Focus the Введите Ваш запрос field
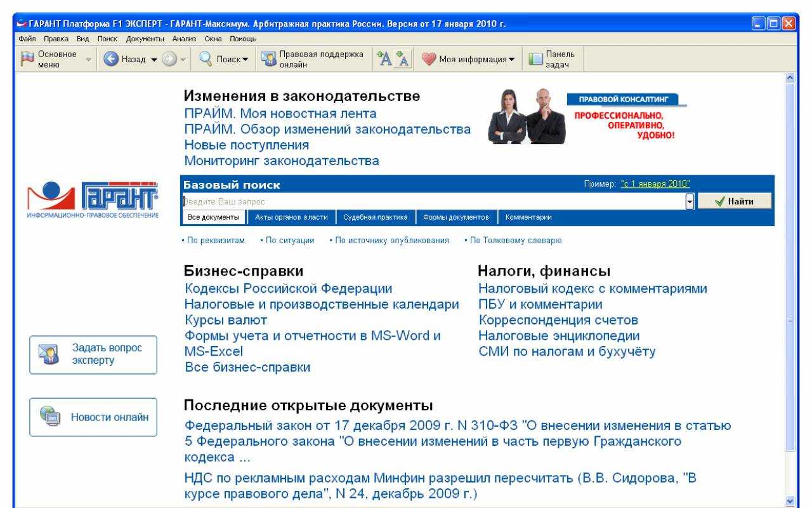Image resolution: width=812 pixels, height=508 pixels. (x=434, y=201)
